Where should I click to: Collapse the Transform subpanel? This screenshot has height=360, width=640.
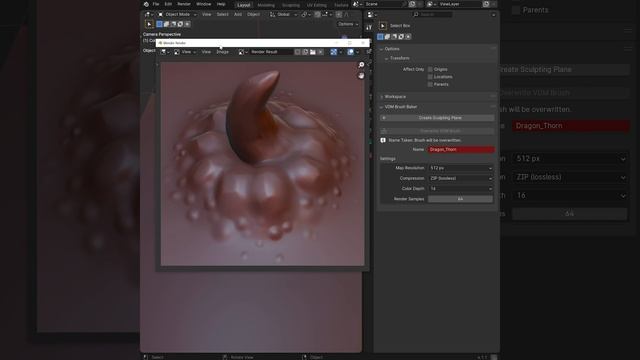pyautogui.click(x=399, y=58)
